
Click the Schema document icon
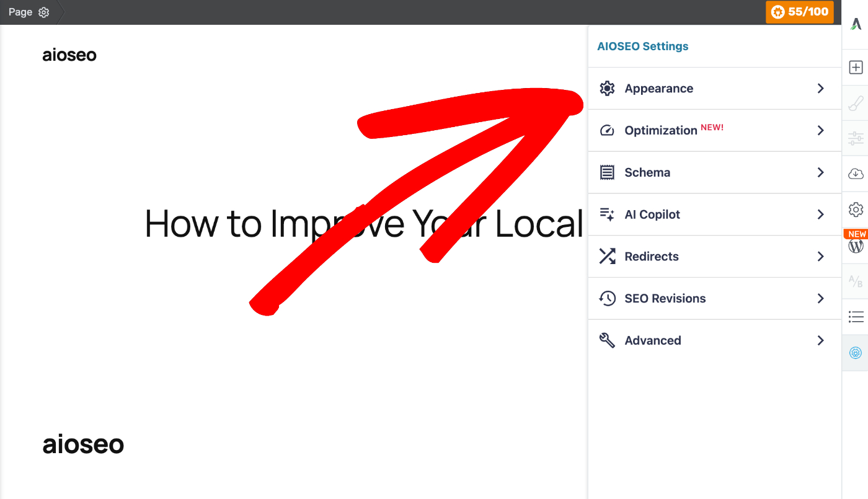click(x=607, y=172)
